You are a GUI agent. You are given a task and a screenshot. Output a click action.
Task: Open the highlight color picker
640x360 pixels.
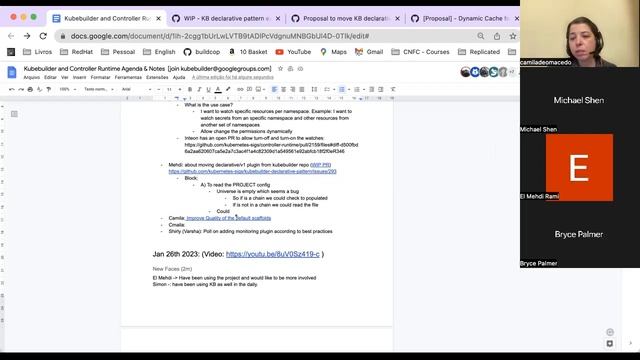coord(228,89)
